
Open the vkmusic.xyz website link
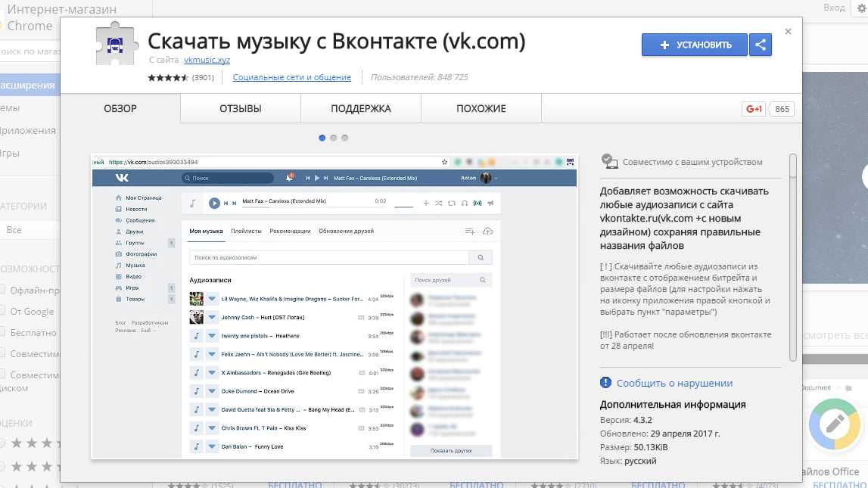point(207,60)
